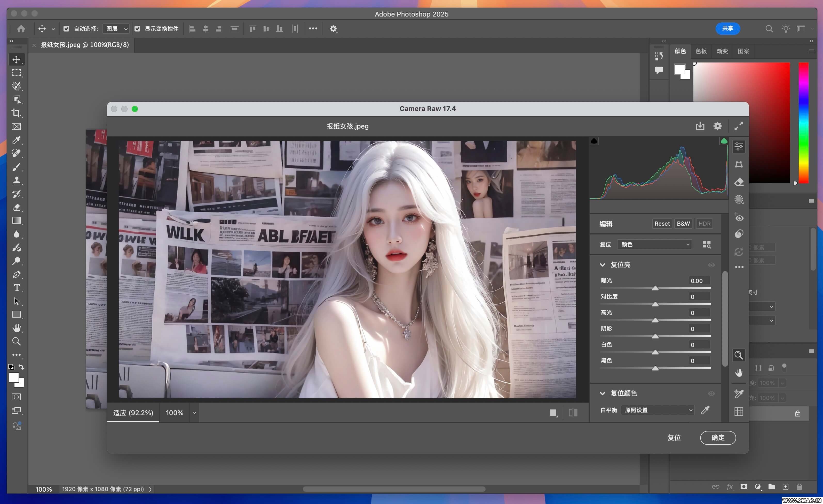This screenshot has width=823, height=504.
Task: Toggle before/after view in Camera Raw
Action: coord(573,413)
